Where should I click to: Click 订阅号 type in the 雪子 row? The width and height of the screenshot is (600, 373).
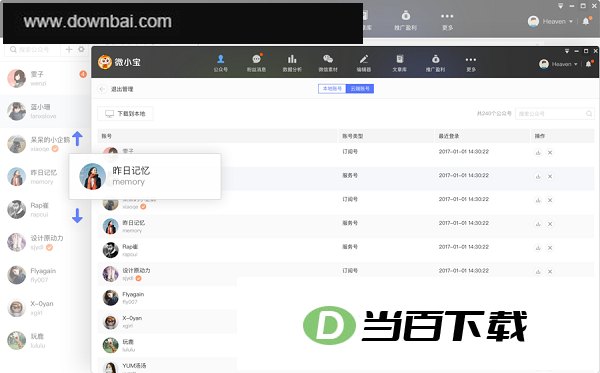click(350, 152)
